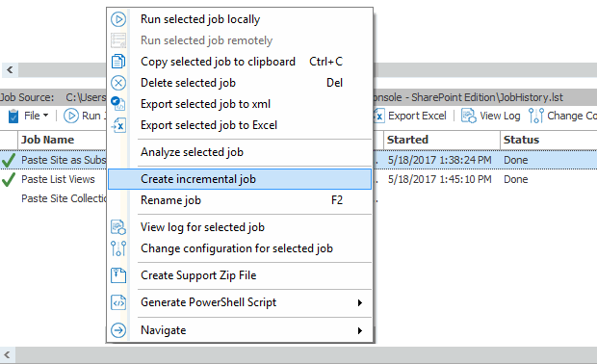597x364 pixels.
Task: Click the Started column header
Action: tap(442, 140)
